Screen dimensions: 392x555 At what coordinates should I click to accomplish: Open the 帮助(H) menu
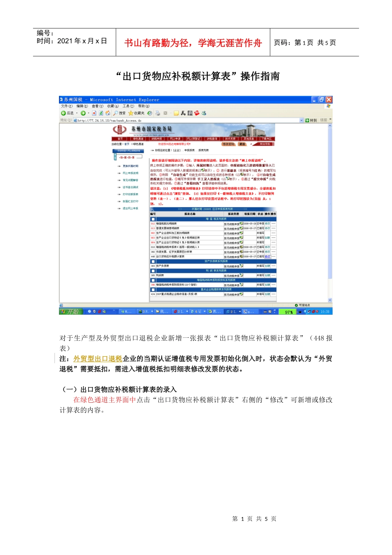144,106
